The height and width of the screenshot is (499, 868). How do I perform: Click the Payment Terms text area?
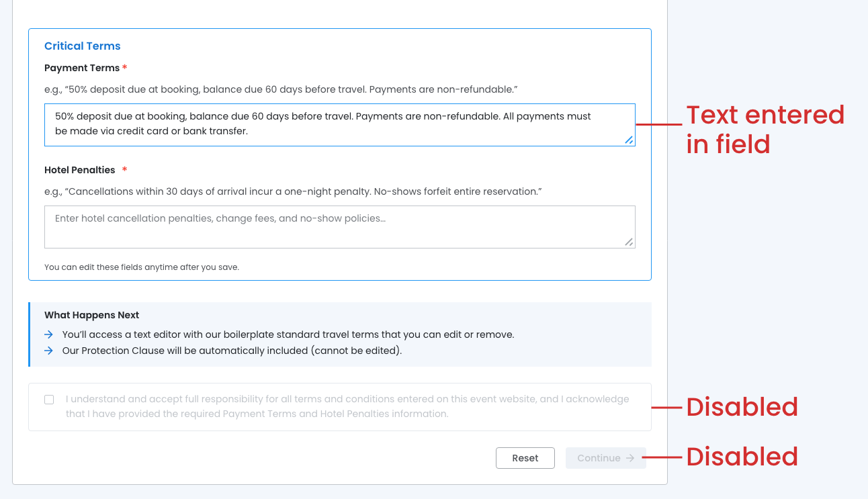pyautogui.click(x=339, y=124)
